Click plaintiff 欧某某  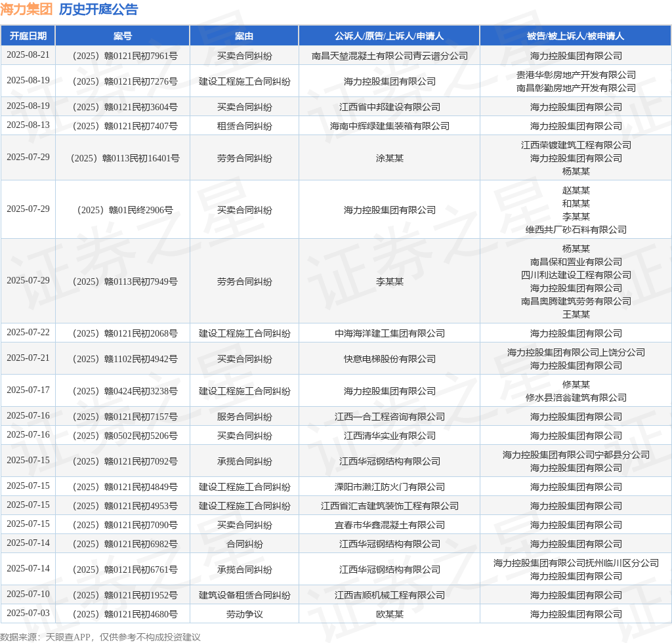(x=390, y=614)
